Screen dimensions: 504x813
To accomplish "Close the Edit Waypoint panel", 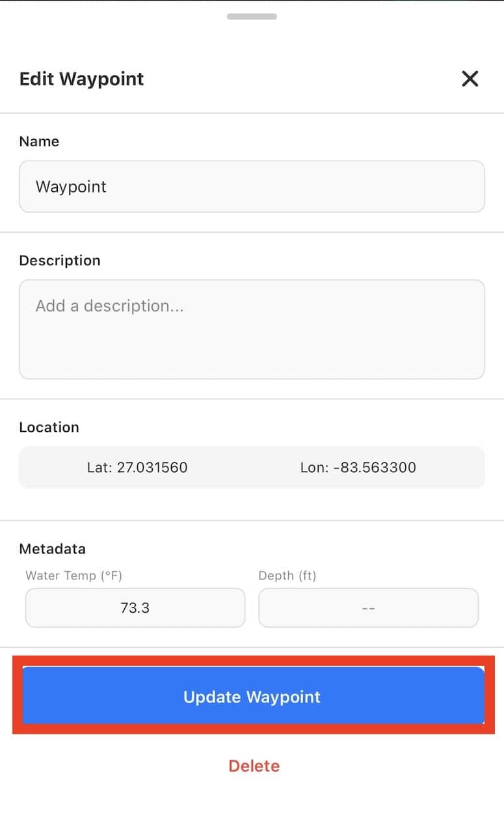I will pyautogui.click(x=470, y=79).
